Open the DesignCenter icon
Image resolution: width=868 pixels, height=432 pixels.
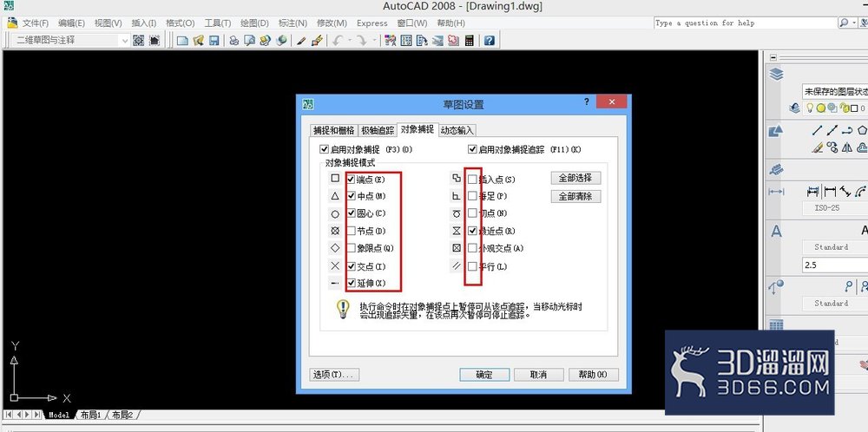406,41
